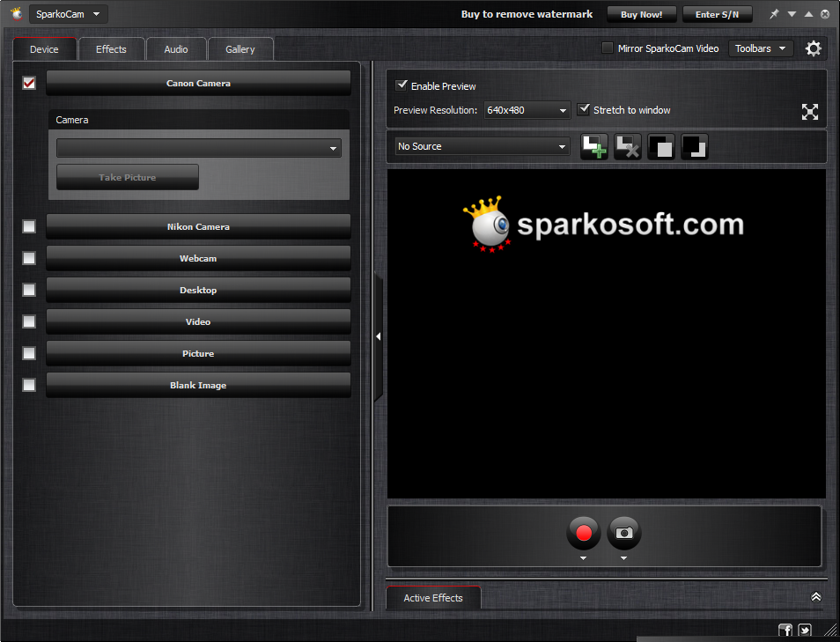Select the Active Effects tab
The height and width of the screenshot is (642, 840).
433,598
